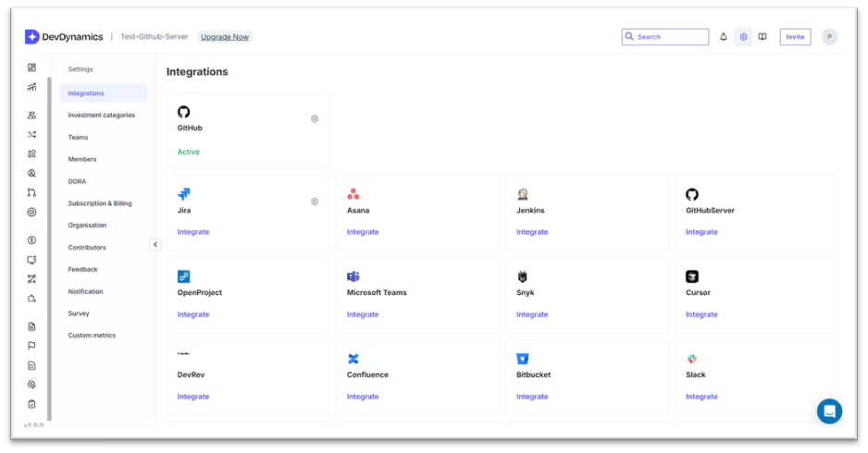Click Integrate under OpenProject

coord(193,314)
